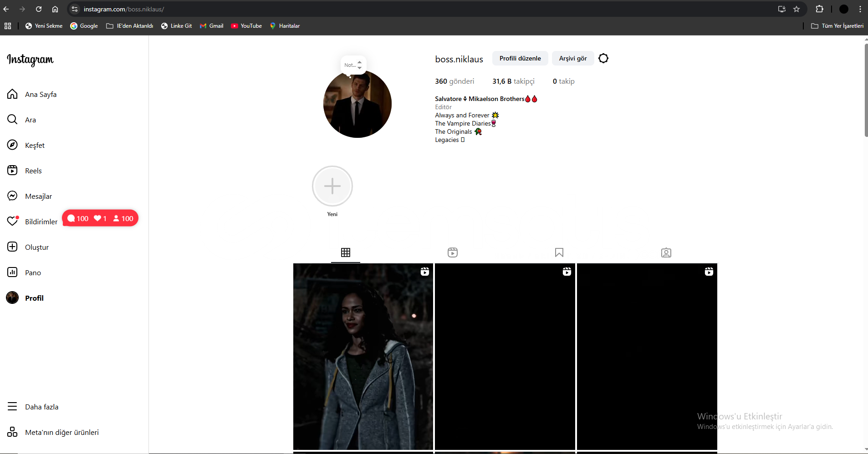Image resolution: width=868 pixels, height=454 pixels.
Task: Click the Profil avatar icon in sidebar
Action: click(x=12, y=298)
